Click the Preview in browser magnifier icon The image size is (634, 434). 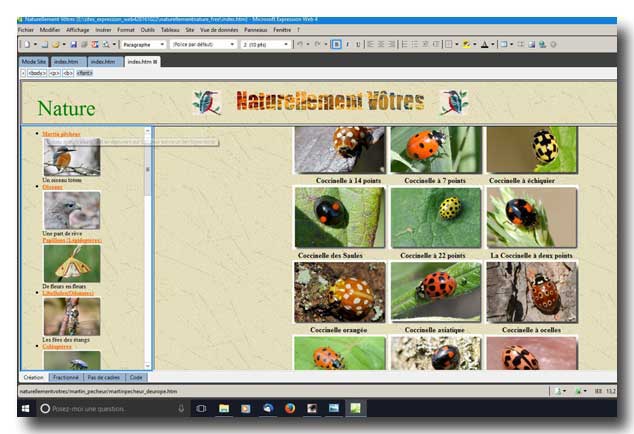tap(106, 44)
